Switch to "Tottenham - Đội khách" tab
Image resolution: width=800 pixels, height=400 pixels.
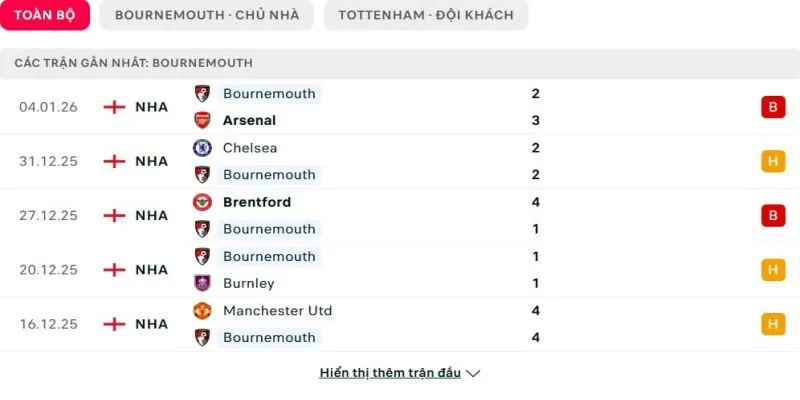(x=426, y=15)
